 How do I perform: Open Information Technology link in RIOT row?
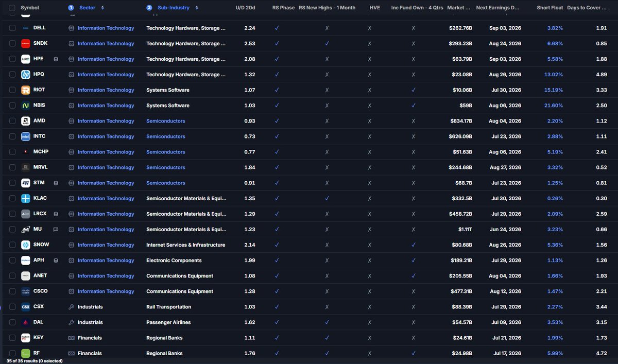click(106, 90)
